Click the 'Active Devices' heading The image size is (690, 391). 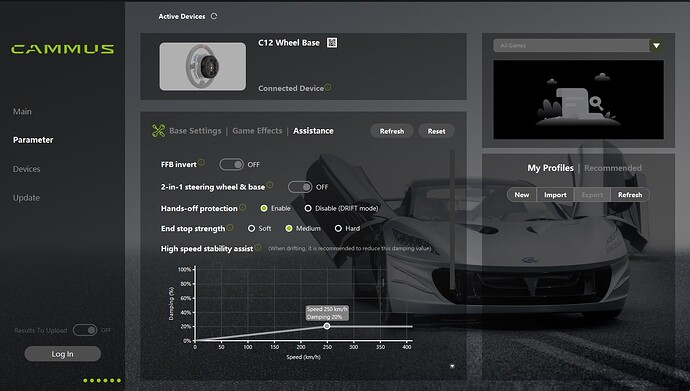coord(182,16)
